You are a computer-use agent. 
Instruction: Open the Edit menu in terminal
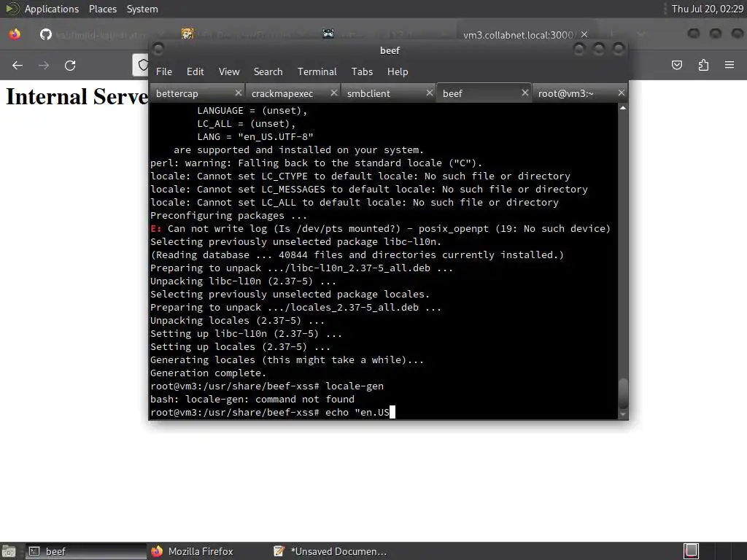point(195,71)
